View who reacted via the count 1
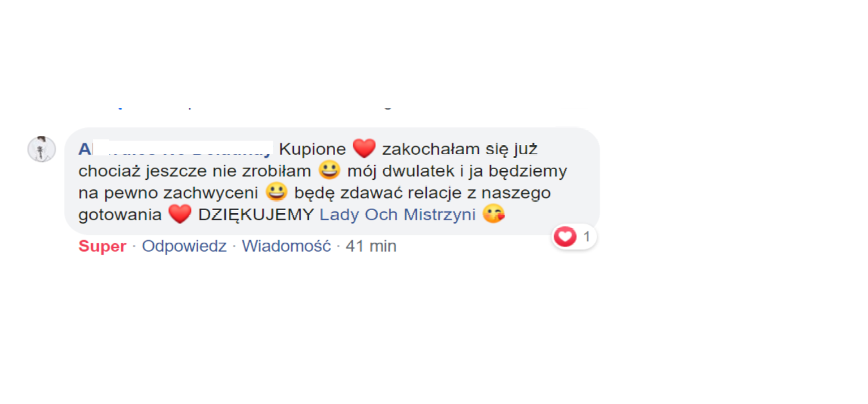This screenshot has height=404, width=868. tap(586, 237)
